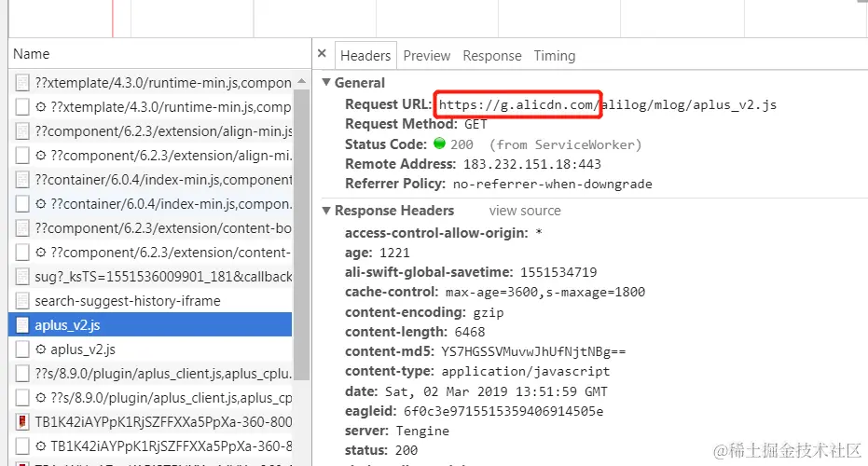Image resolution: width=868 pixels, height=466 pixels.
Task: Click file icon of ??container/6.0.4/index-min.js,component row
Action: [x=22, y=179]
